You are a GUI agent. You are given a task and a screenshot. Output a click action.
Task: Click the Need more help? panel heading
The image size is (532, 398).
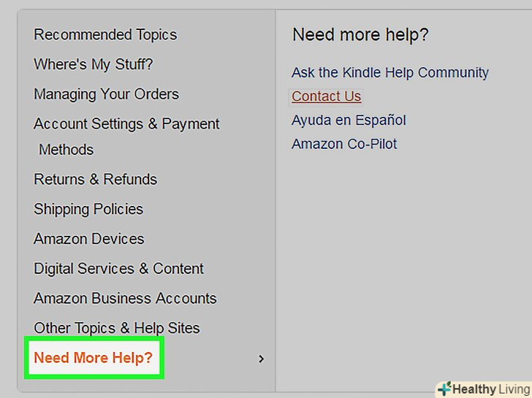tap(360, 34)
